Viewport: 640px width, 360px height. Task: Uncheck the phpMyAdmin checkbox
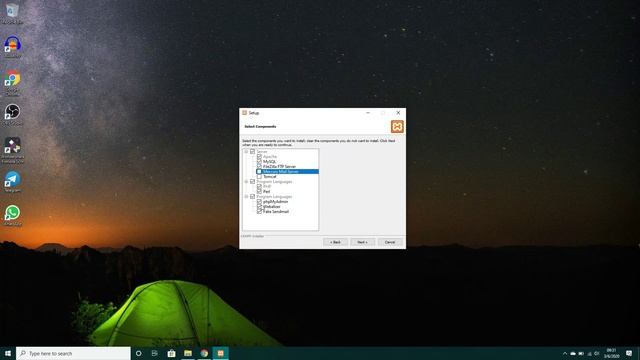click(x=259, y=202)
